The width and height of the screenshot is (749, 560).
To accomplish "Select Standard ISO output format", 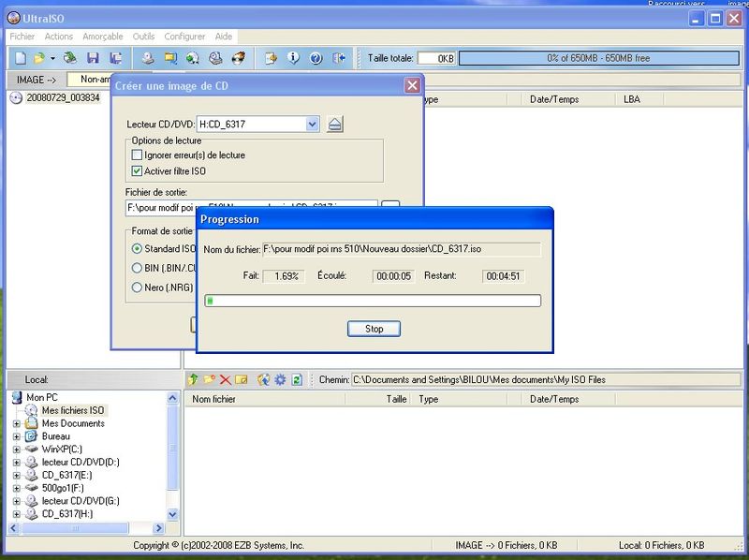I will pyautogui.click(x=137, y=249).
